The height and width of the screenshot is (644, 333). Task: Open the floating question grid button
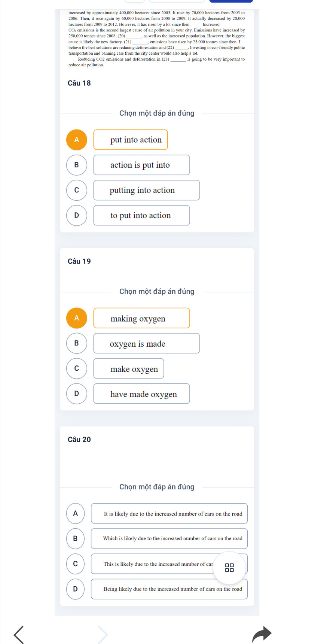tap(229, 568)
